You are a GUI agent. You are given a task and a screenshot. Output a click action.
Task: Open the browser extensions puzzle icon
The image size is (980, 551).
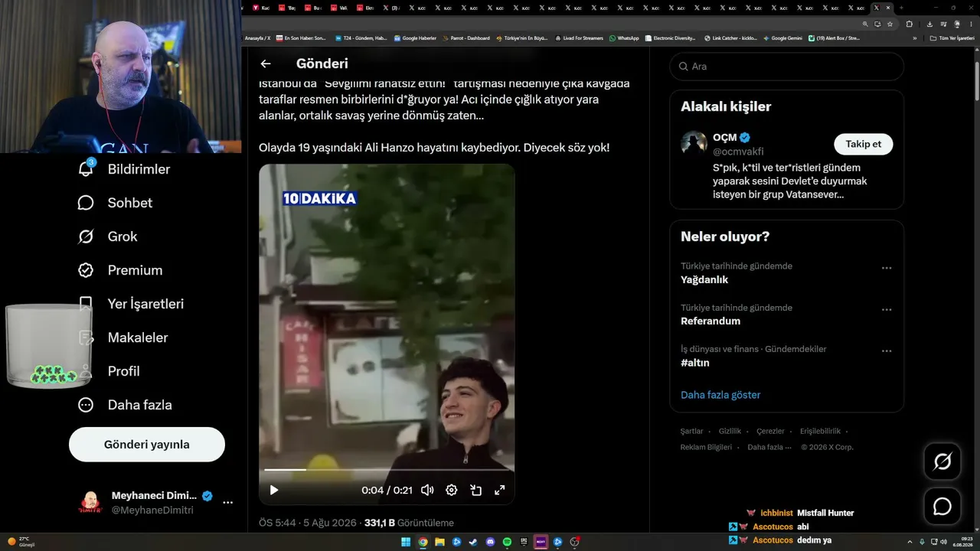coord(910,24)
